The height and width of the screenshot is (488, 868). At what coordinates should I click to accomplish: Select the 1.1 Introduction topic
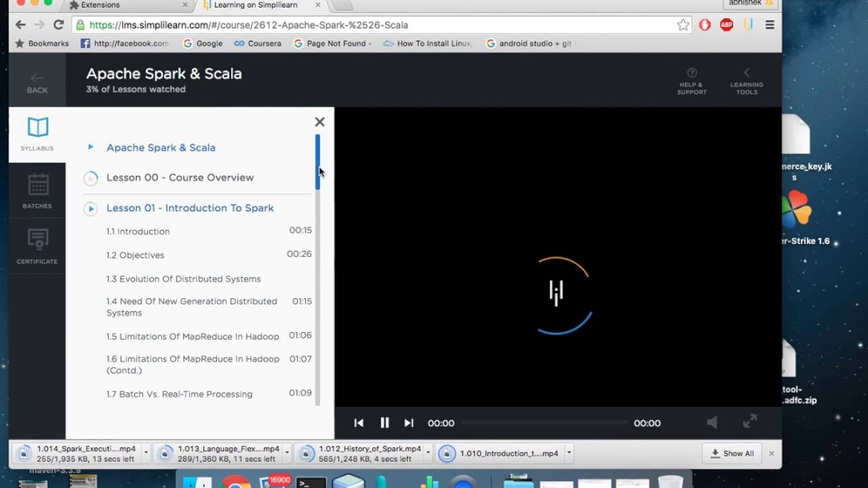(x=138, y=231)
